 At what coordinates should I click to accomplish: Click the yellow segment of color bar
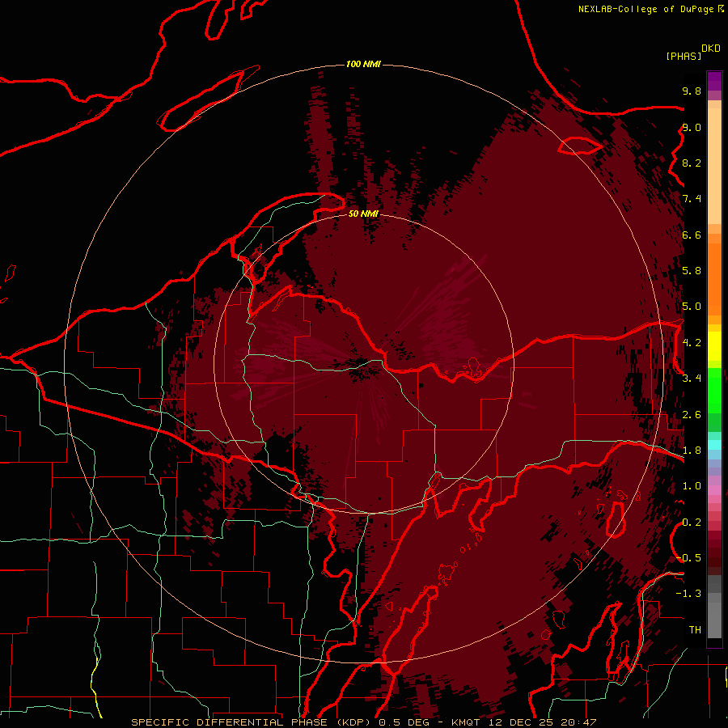coord(714,346)
